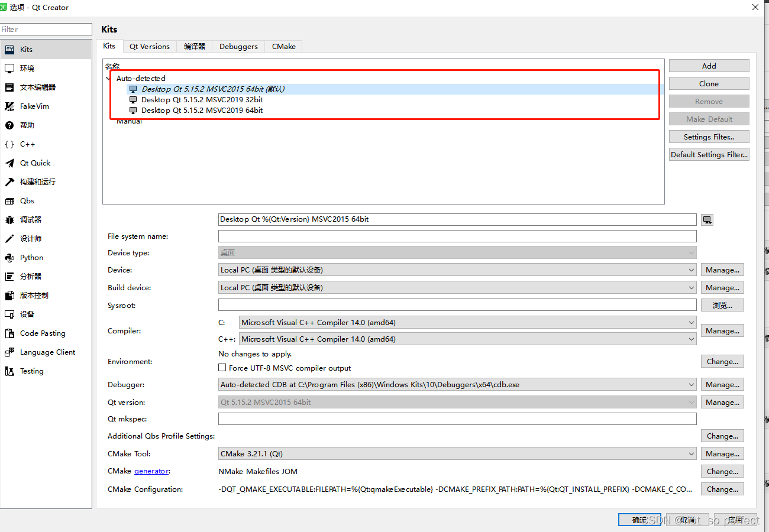Click the Clone kit button
This screenshot has height=532, width=769.
(x=709, y=83)
